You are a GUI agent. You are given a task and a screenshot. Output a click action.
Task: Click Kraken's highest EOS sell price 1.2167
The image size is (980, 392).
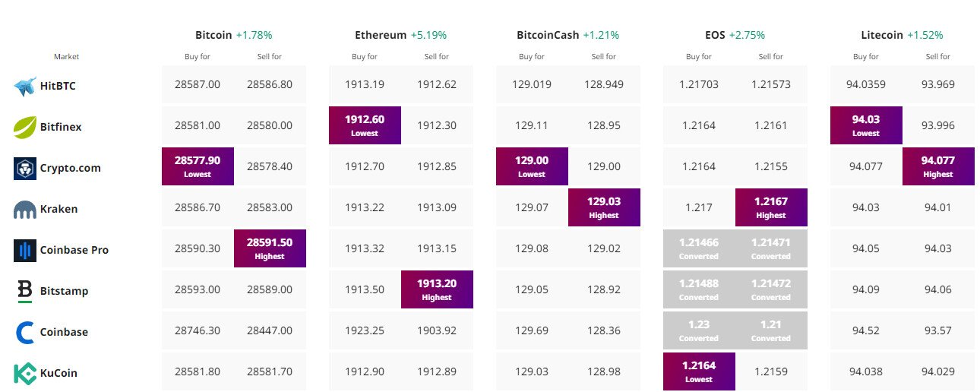pyautogui.click(x=771, y=207)
